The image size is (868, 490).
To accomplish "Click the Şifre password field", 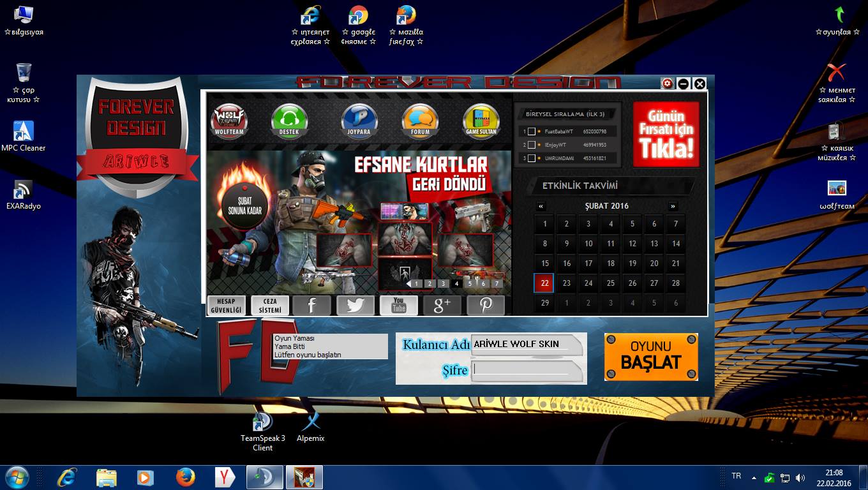I will click(527, 371).
